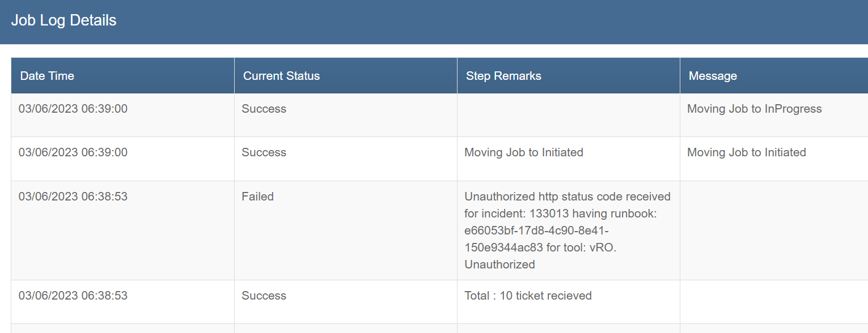Viewport: 868px width, 333px height.
Task: Click the "Moving Job to Initiated" step remark
Action: (523, 152)
